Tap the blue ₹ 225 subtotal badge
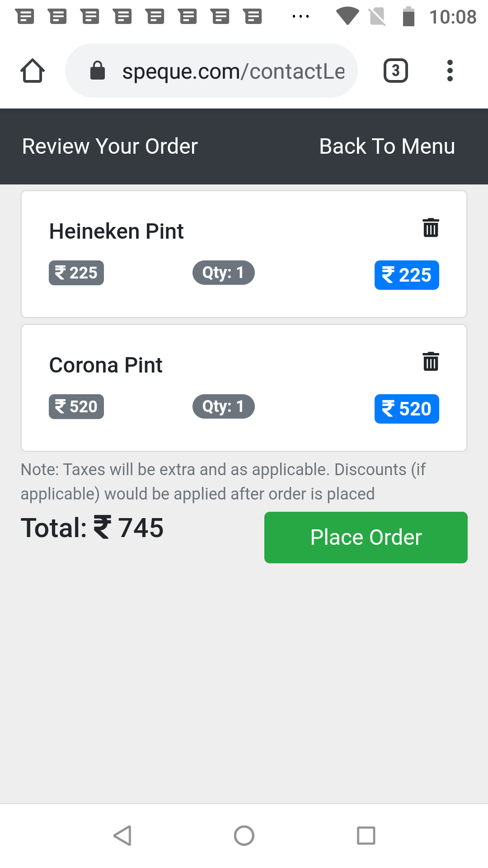 pyautogui.click(x=406, y=275)
